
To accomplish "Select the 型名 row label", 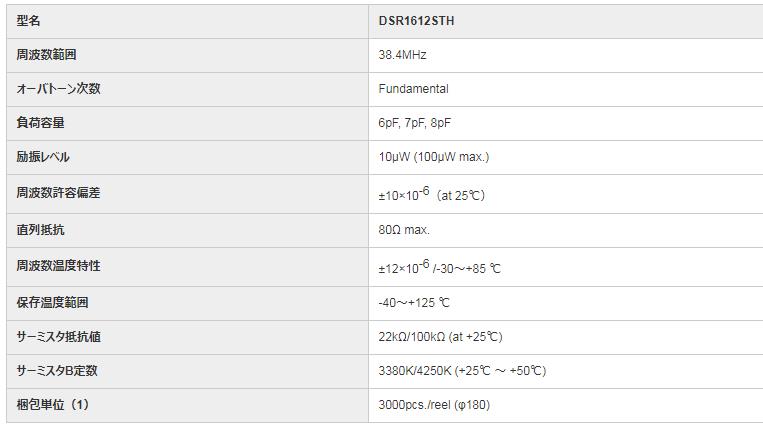I will pos(29,21).
